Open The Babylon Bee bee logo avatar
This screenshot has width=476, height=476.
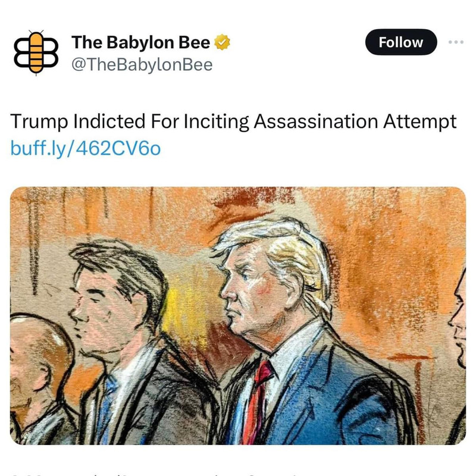tap(36, 52)
